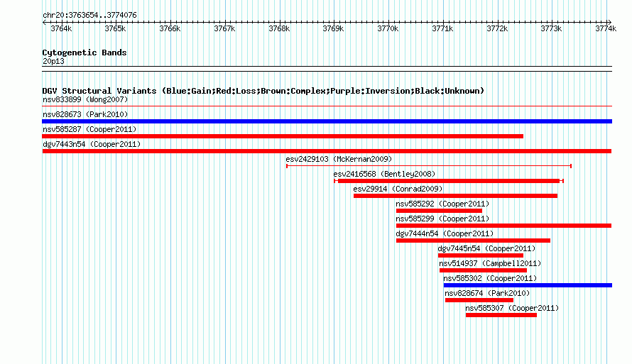
Task: Click the ruler's left arrowhead
Action: 44,22
